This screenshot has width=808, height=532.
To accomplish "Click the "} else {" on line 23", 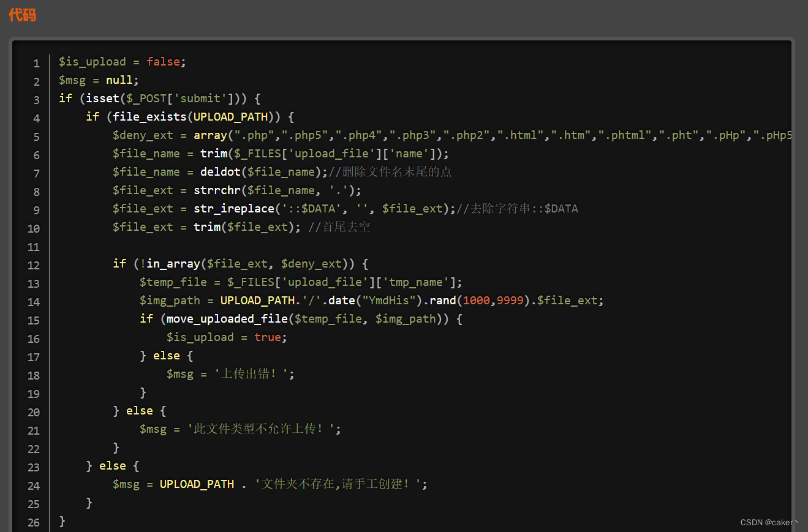I will click(x=112, y=466).
